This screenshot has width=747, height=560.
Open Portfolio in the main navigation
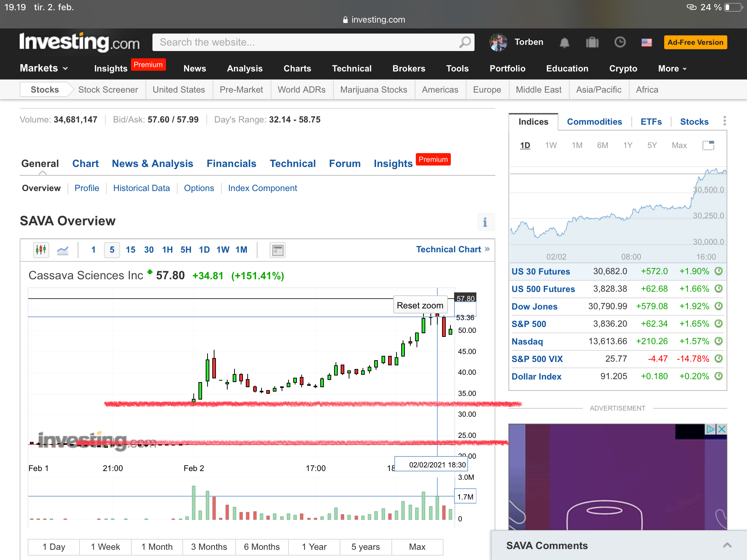coord(507,69)
